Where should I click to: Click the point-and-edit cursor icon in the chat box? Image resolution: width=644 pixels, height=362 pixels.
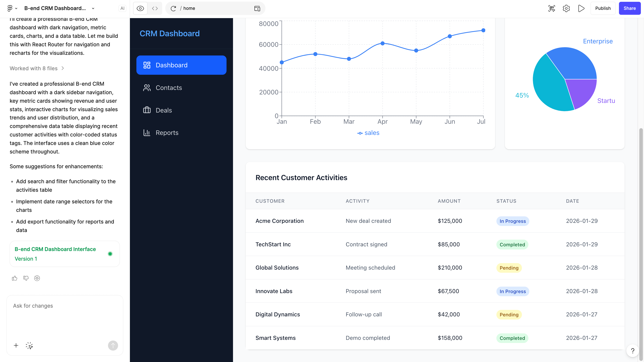coord(29,345)
